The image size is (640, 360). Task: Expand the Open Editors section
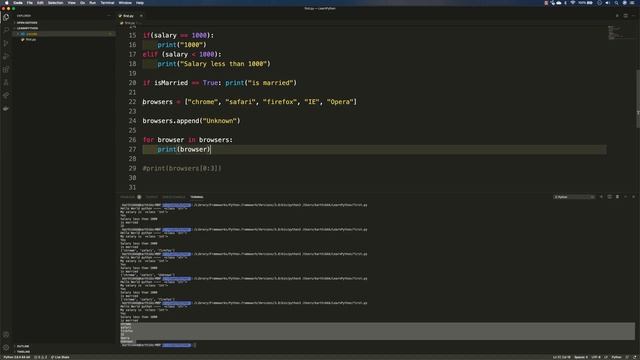click(27, 23)
